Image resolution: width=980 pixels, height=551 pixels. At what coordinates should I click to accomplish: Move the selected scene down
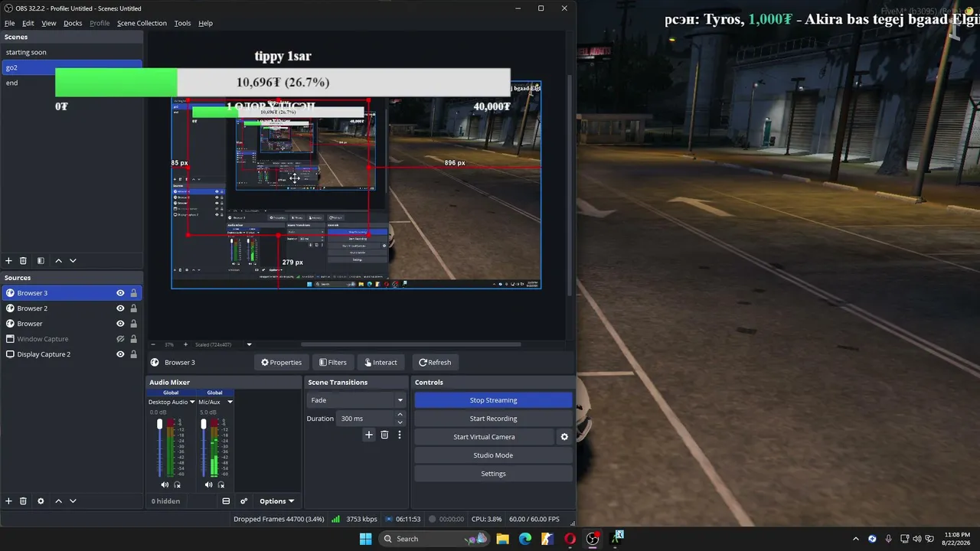(73, 261)
